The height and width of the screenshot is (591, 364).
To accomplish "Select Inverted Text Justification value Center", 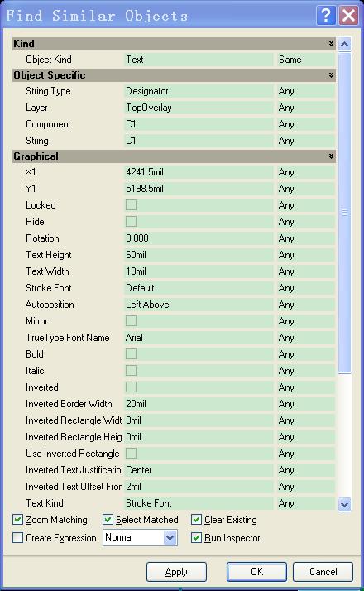I will click(199, 470).
